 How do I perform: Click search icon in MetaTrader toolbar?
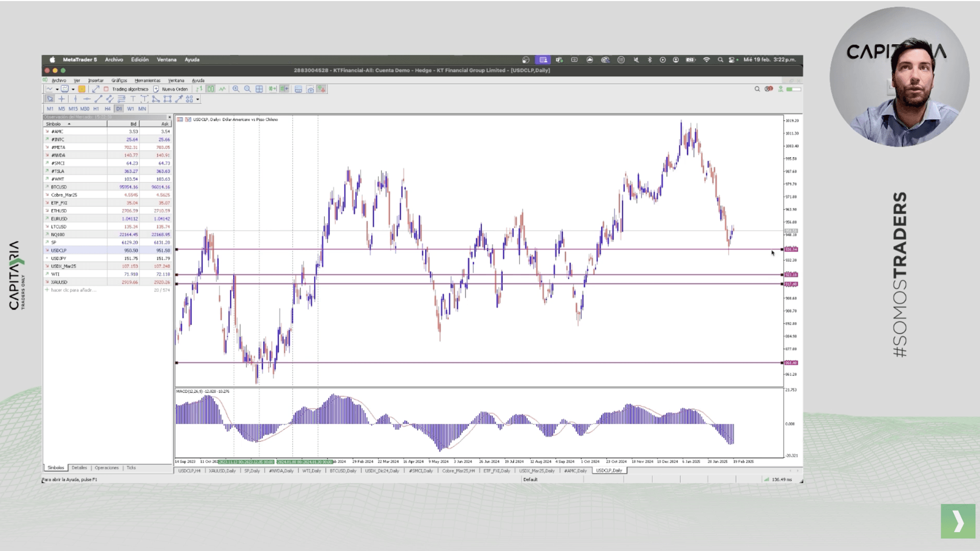(x=757, y=89)
